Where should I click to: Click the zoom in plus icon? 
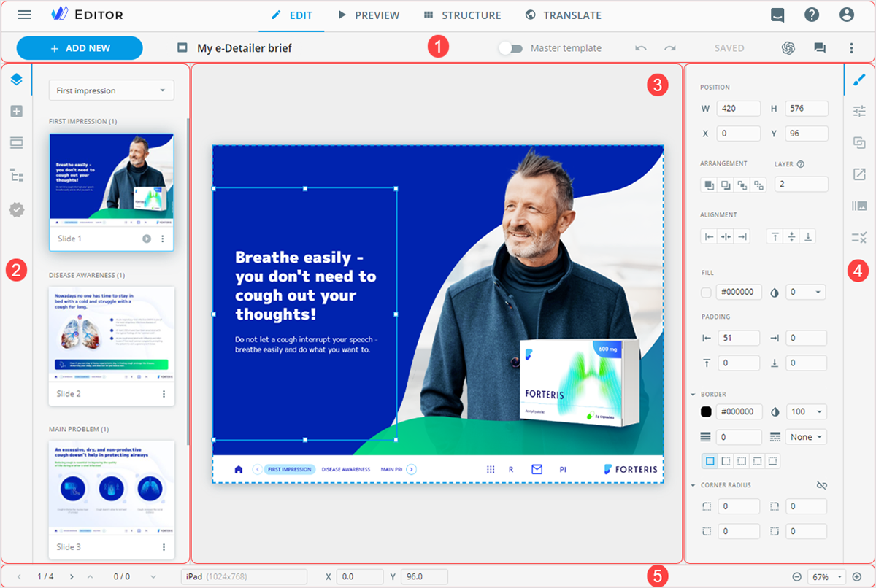(857, 576)
